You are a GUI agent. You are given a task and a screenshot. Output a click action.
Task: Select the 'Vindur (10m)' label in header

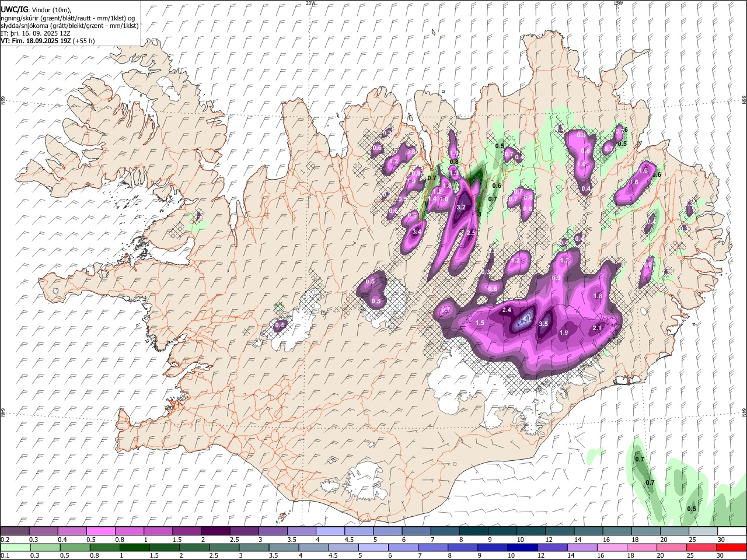[x=51, y=10]
